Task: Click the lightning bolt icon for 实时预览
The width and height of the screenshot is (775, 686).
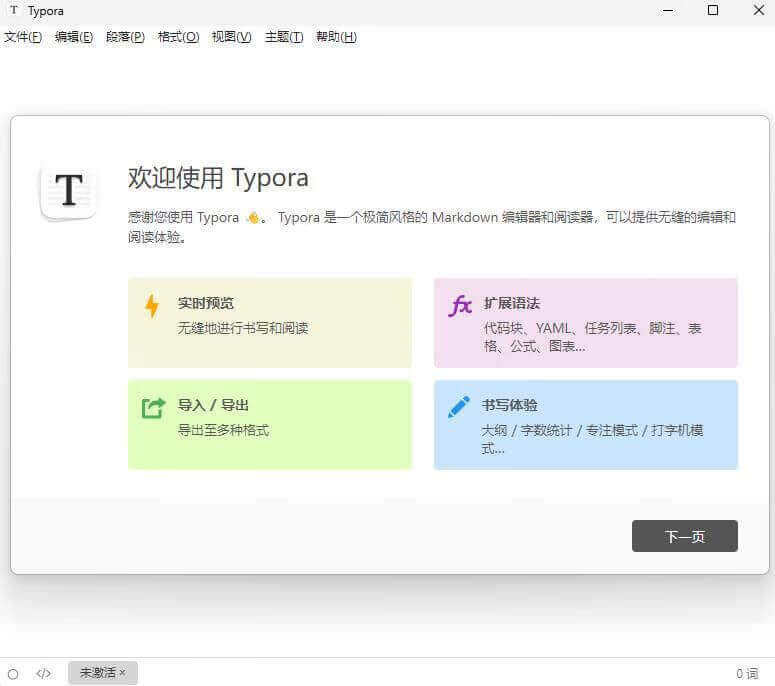Action: 152,306
